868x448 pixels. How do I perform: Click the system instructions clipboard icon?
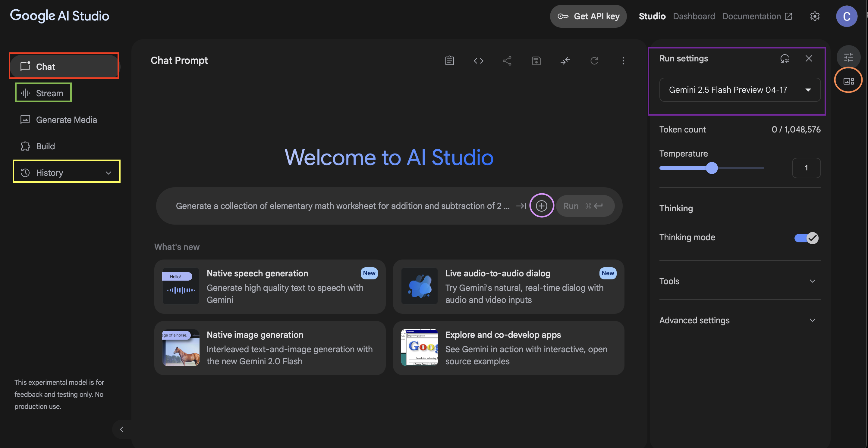tap(449, 61)
